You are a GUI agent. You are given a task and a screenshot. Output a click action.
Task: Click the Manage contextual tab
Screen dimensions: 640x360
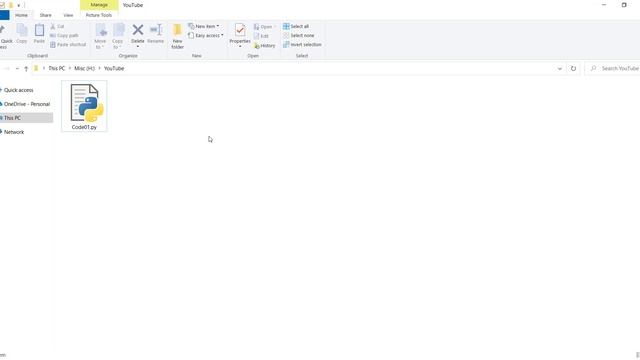(99, 5)
